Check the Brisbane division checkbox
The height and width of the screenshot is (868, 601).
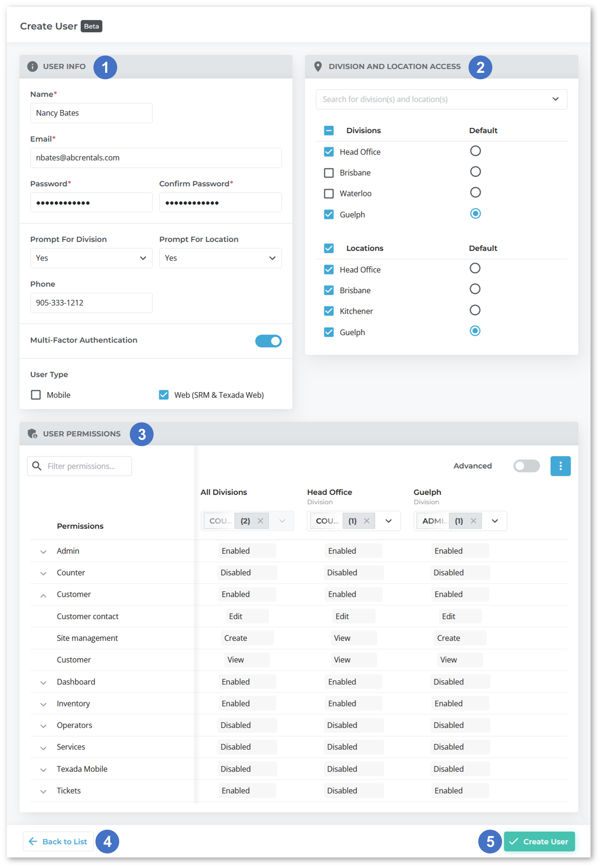coord(329,173)
